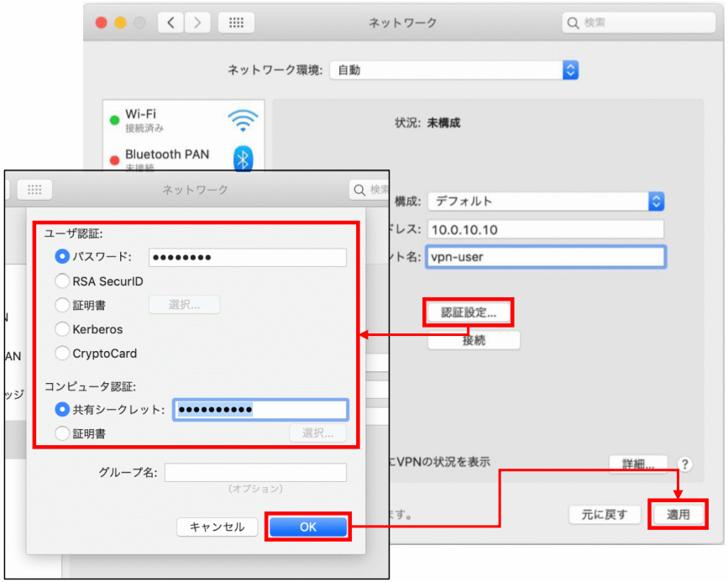728x582 pixels.
Task: Click the 認証設定 button
Action: [469, 312]
